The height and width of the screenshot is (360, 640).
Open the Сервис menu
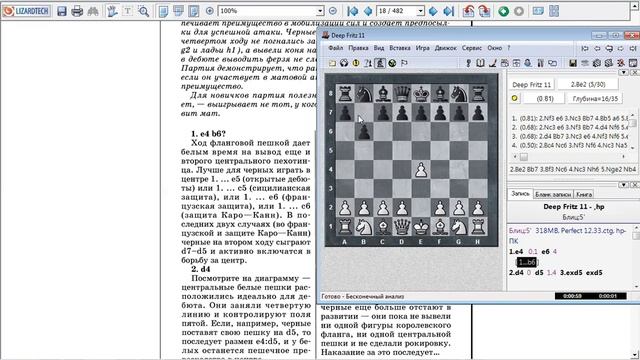pos(472,48)
